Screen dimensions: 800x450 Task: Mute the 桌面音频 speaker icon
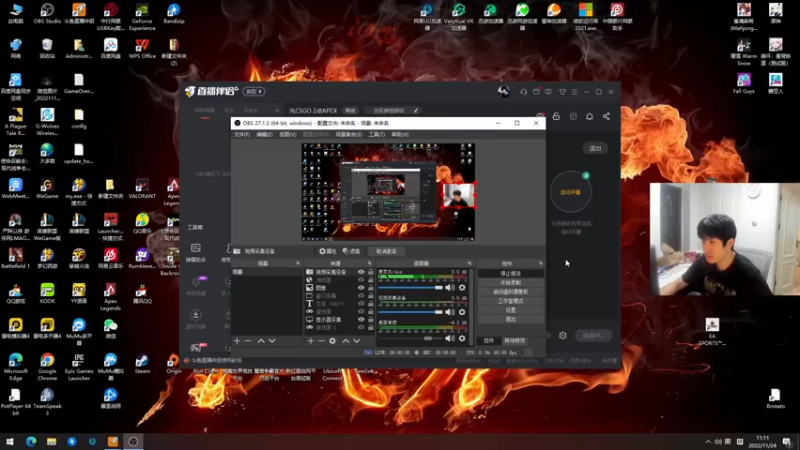click(449, 338)
